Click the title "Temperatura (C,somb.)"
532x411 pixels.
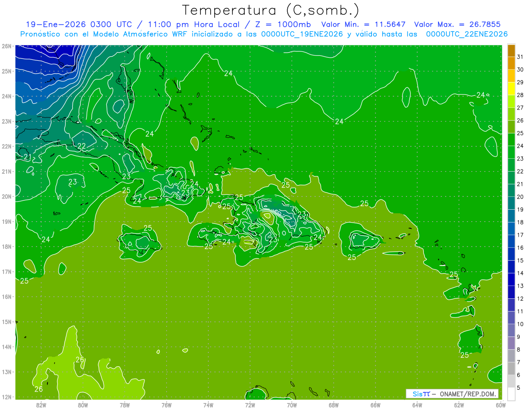pyautogui.click(x=270, y=10)
